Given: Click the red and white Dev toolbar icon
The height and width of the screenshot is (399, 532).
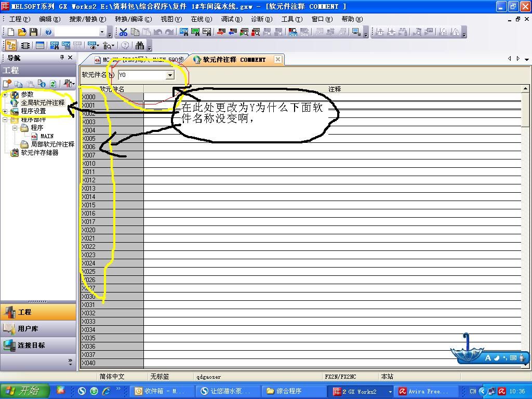Looking at the screenshot, I should click(293, 32).
